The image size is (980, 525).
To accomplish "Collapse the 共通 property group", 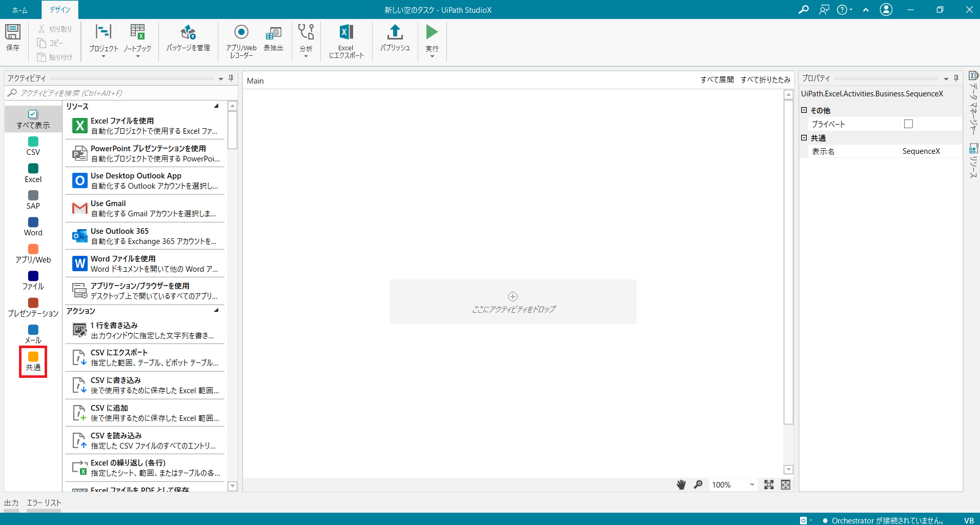I will [x=804, y=138].
